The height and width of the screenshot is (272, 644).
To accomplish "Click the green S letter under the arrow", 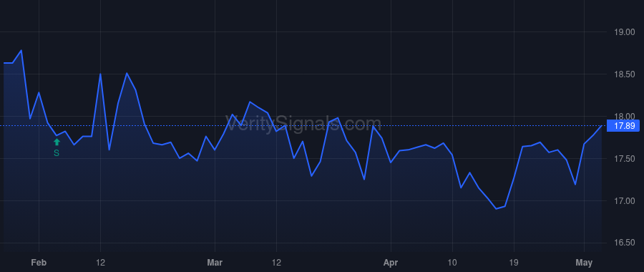I will (x=57, y=153).
